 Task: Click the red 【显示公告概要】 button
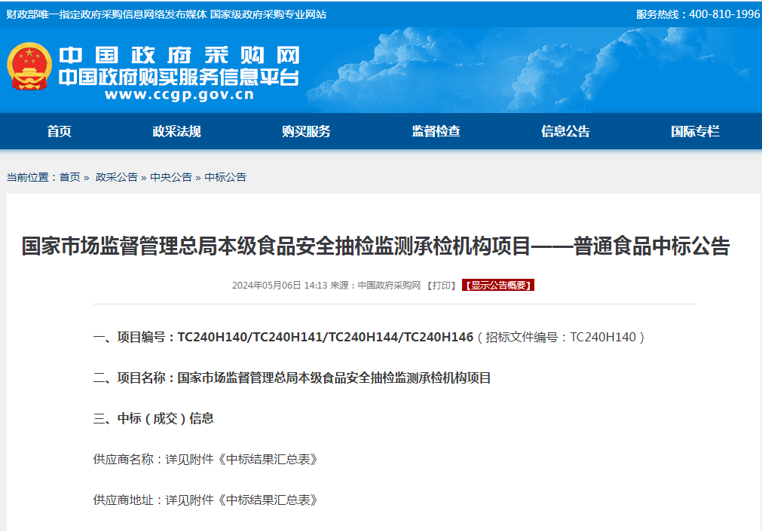(x=498, y=285)
